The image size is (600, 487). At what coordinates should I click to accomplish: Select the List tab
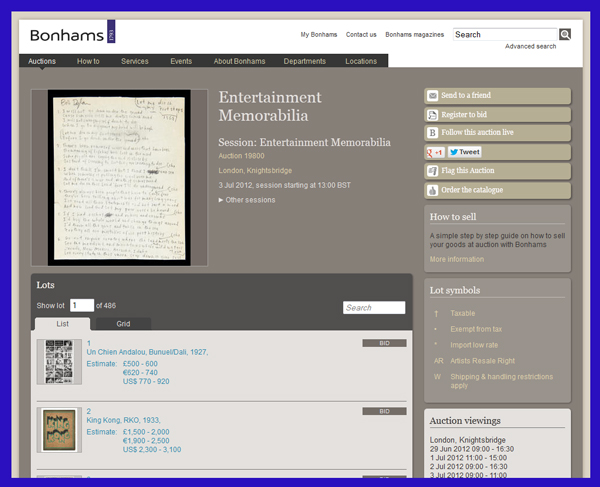[x=62, y=324]
